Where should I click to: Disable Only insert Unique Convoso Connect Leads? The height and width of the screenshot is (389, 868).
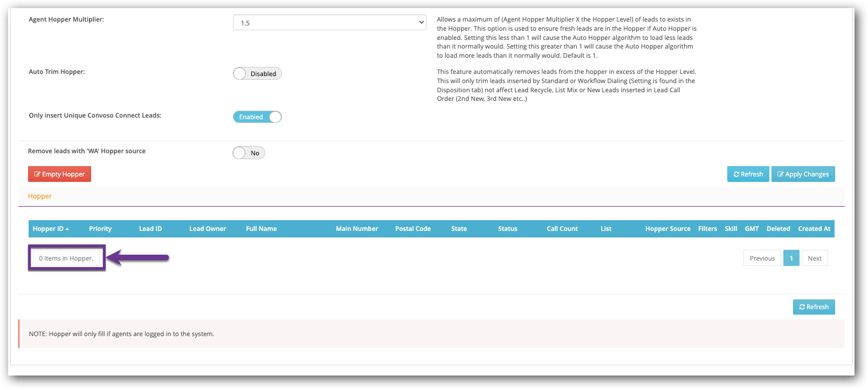(x=257, y=117)
